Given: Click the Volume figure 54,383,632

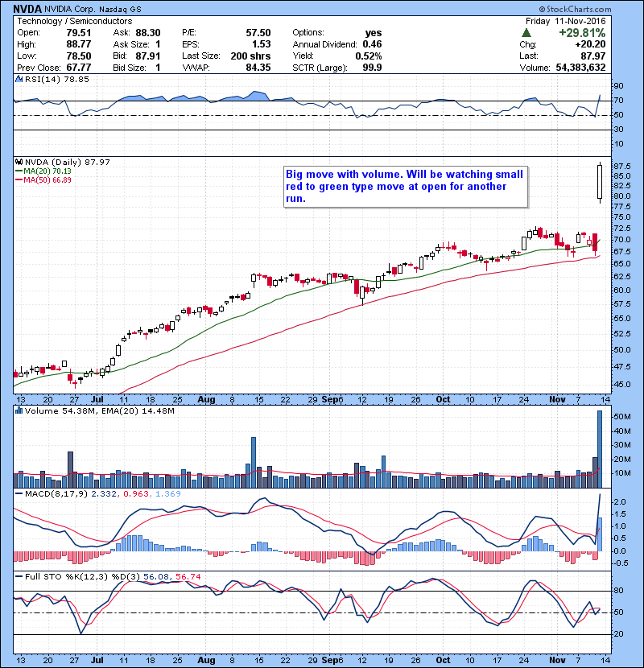Looking at the screenshot, I should [x=580, y=68].
